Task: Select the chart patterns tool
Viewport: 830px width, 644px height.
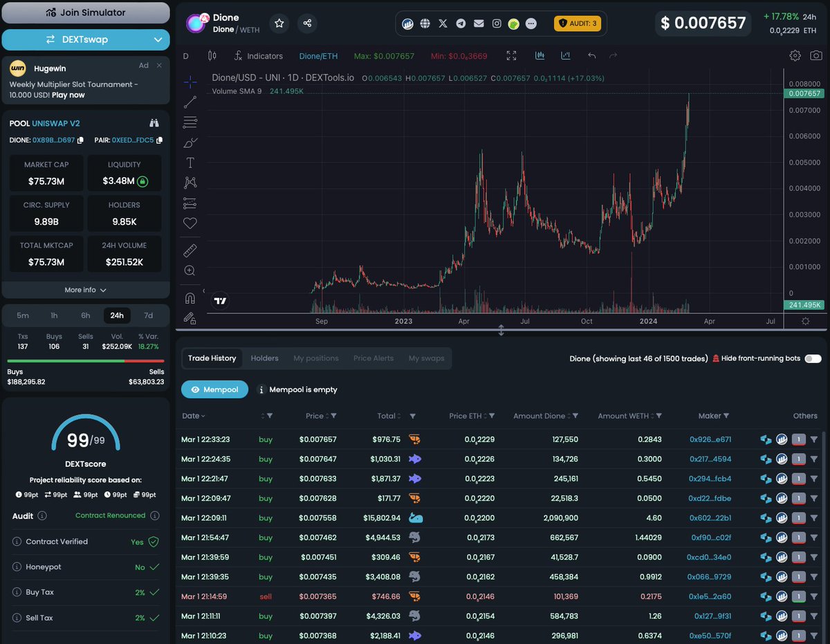Action: click(190, 183)
